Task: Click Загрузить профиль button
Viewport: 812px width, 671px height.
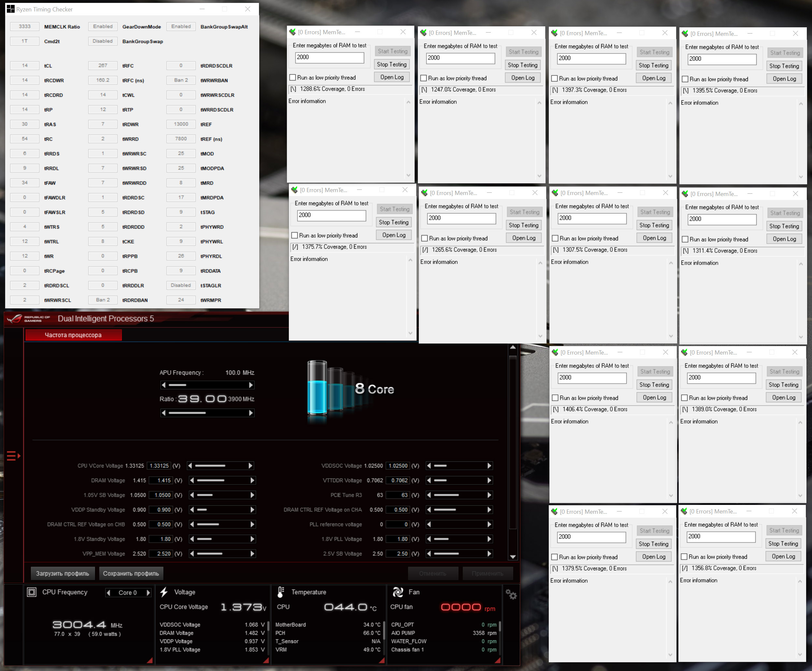Action: pyautogui.click(x=62, y=574)
